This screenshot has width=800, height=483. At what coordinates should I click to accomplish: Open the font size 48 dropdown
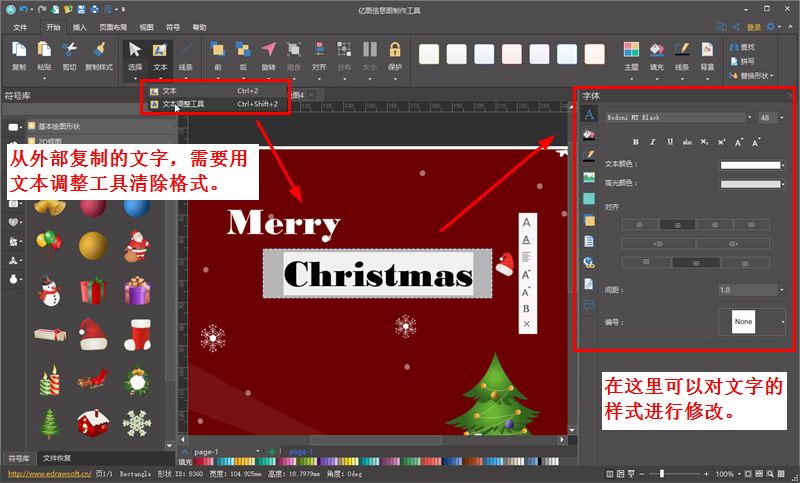pos(782,118)
